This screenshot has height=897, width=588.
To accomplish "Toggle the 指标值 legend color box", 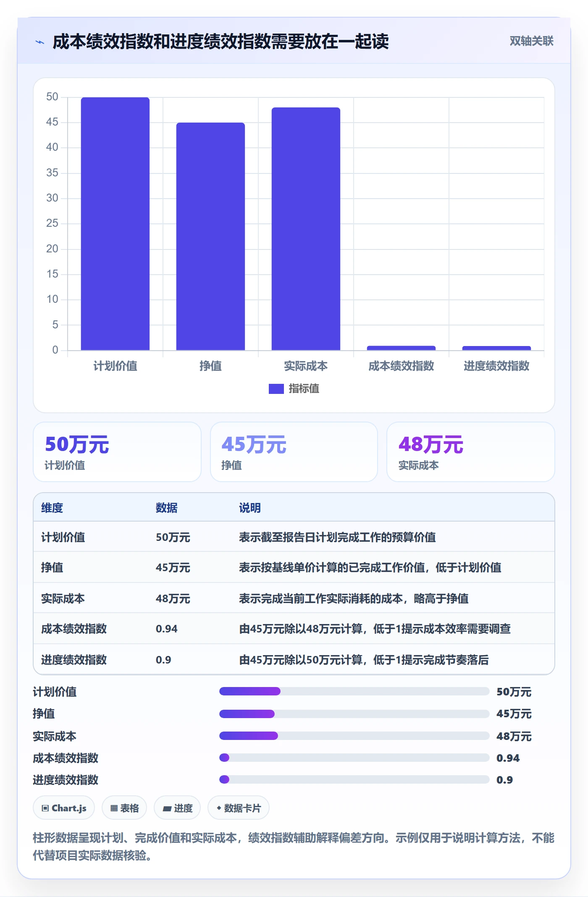I will click(x=276, y=388).
